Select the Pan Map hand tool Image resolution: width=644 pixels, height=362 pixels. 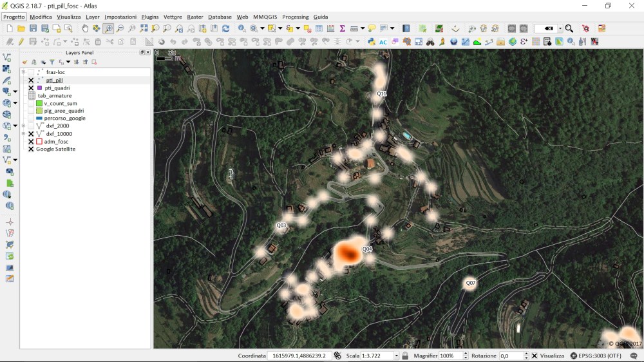85,28
